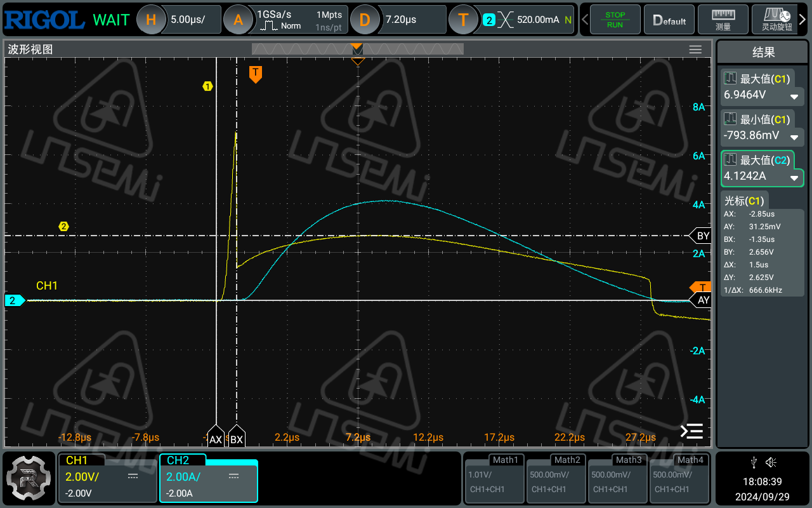Open the T trigger settings icon
The image size is (812, 508).
tap(463, 20)
